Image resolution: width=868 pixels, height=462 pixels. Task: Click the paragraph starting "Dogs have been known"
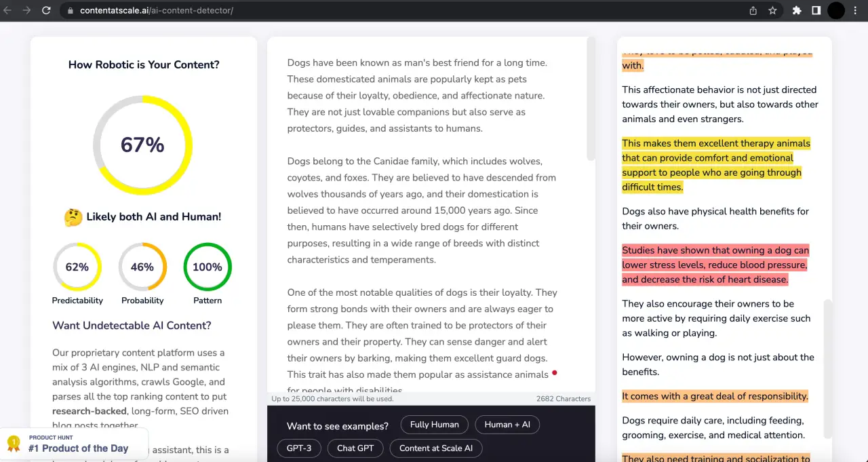click(x=417, y=96)
